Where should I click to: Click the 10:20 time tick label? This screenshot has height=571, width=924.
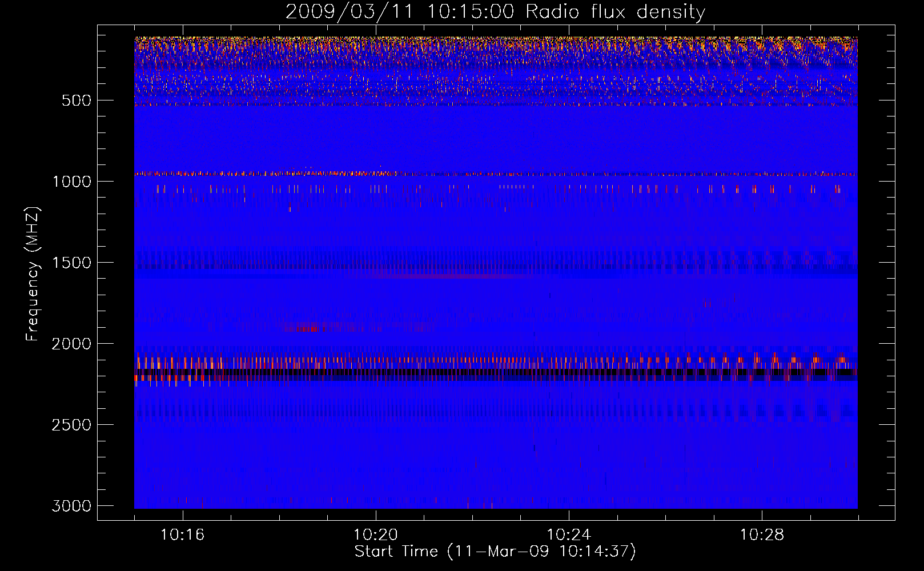(376, 535)
